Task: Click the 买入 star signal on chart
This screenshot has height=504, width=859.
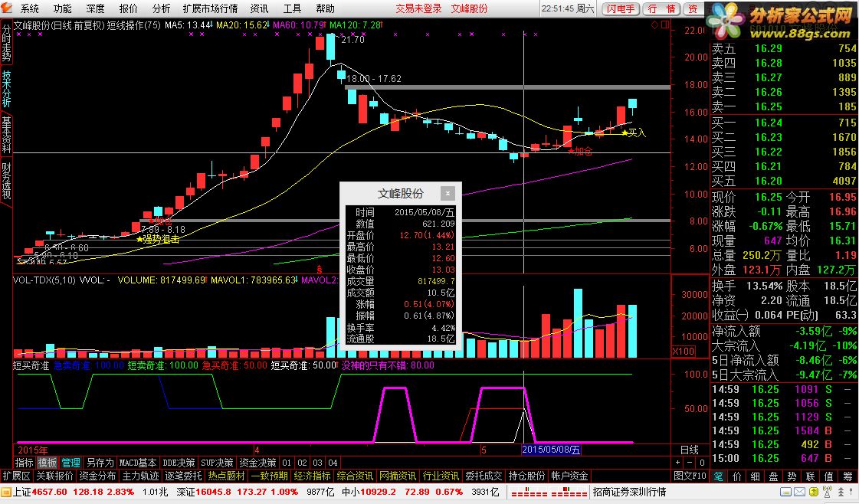Action: [x=634, y=133]
